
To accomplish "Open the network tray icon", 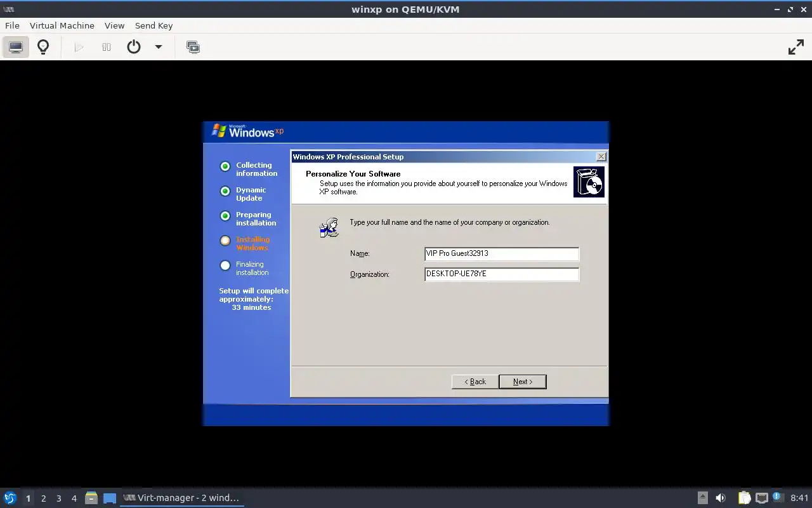I will click(x=762, y=498).
